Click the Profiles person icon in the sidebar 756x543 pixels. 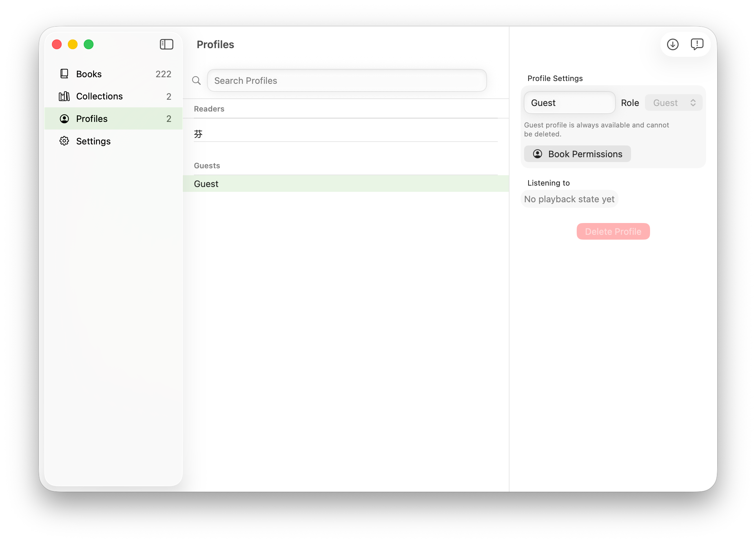(64, 118)
